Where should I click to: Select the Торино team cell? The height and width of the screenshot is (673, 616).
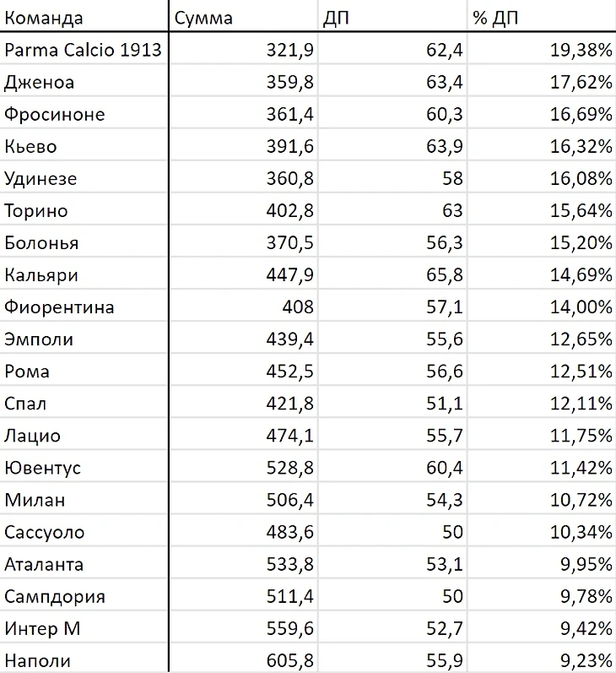[84, 210]
